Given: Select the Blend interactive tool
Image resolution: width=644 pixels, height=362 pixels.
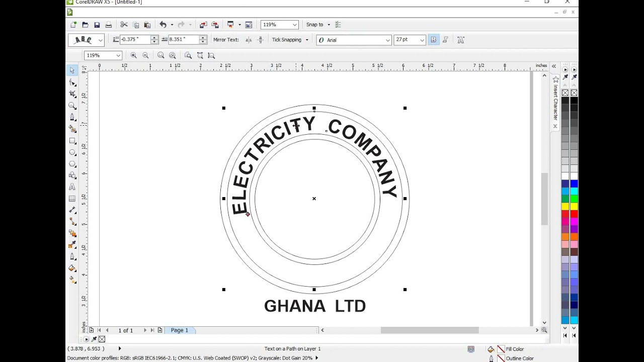Looking at the screenshot, I should 72,233.
